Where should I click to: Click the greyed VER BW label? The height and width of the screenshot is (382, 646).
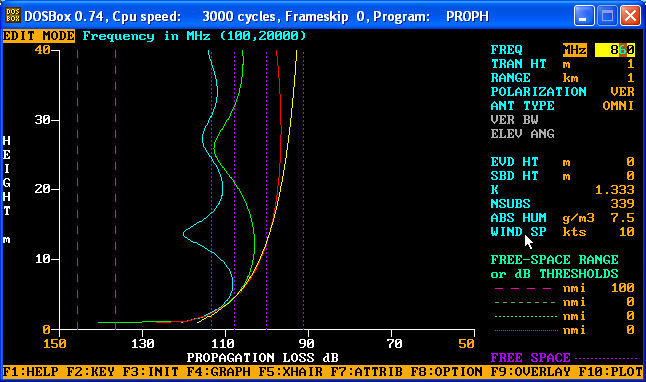pyautogui.click(x=514, y=120)
